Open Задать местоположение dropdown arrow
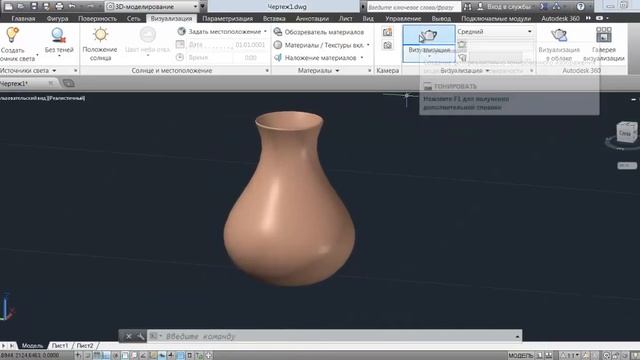The width and height of the screenshot is (640, 360). (265, 31)
